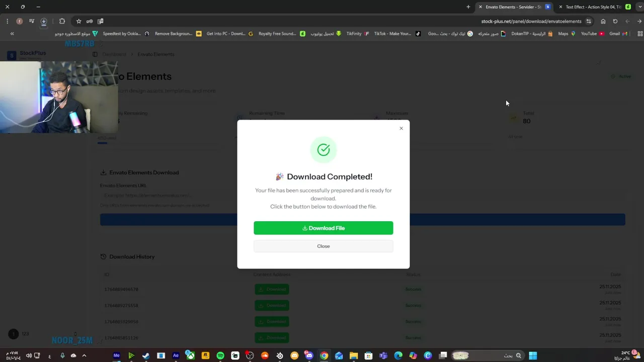
Task: Open Rockstar Games Launcher from the taskbar
Action: 205,355
